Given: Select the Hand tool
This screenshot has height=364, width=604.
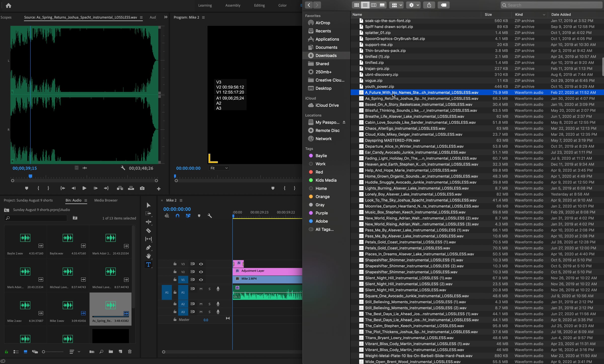Looking at the screenshot, I should click(x=148, y=256).
